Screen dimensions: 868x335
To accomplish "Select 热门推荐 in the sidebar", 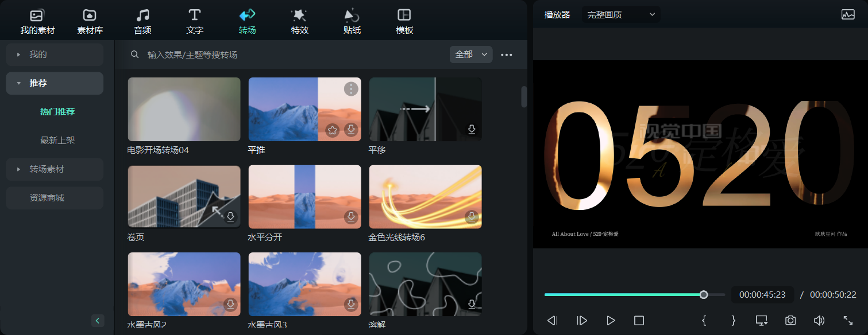I will (57, 112).
